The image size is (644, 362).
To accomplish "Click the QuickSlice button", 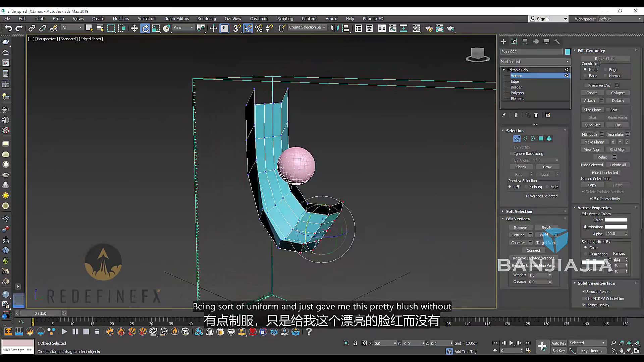I will coord(592,125).
